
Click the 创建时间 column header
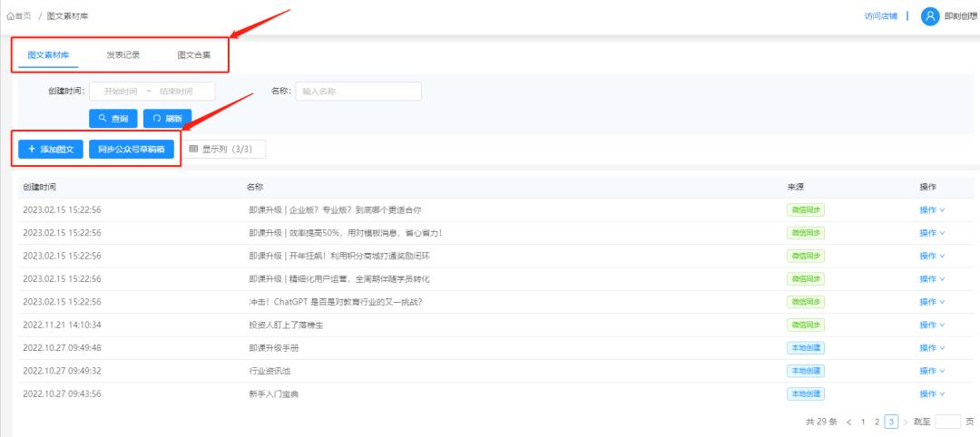39,187
